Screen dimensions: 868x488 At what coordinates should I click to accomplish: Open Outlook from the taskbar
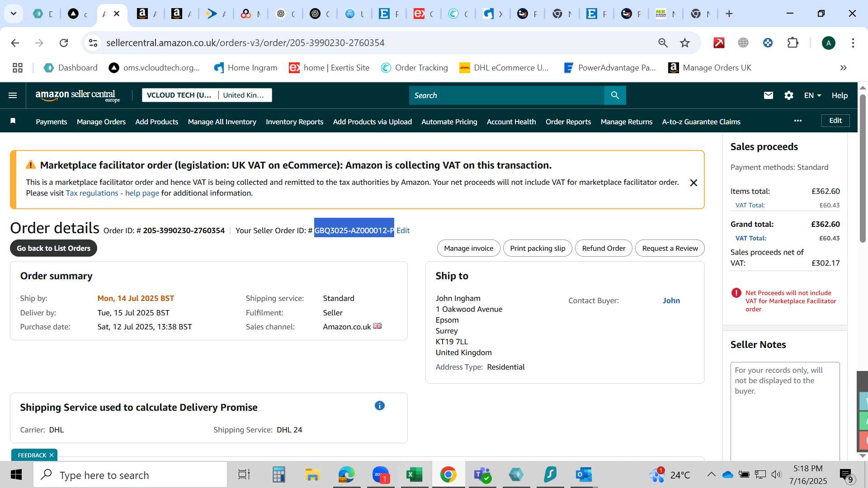(584, 475)
